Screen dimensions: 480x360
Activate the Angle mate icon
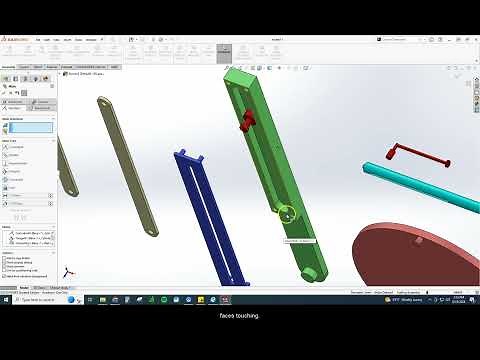point(5,203)
